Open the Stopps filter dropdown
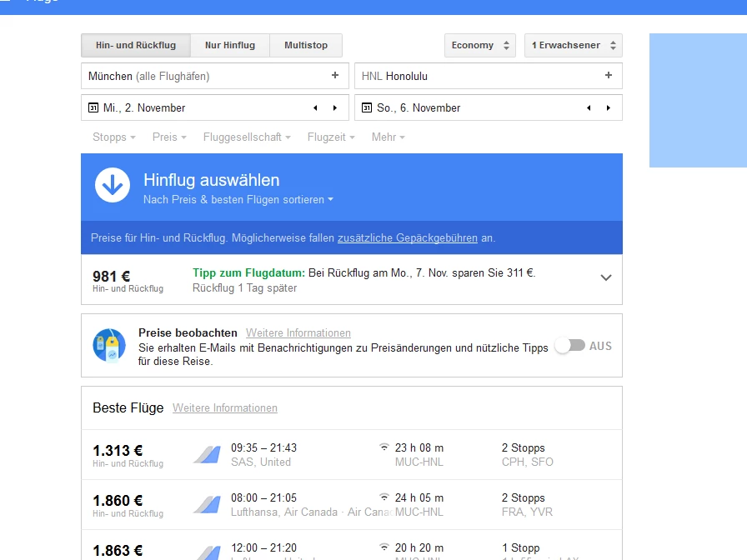 (114, 137)
